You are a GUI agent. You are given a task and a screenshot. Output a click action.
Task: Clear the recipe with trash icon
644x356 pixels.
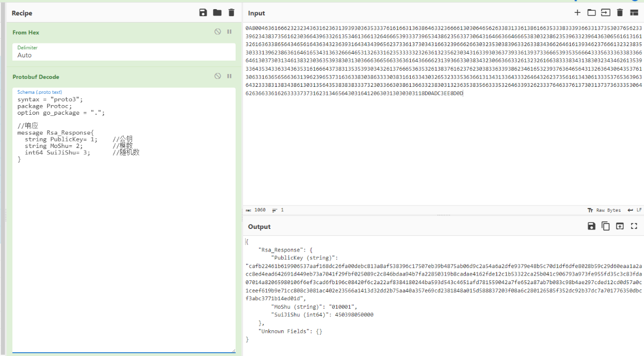[x=231, y=13]
